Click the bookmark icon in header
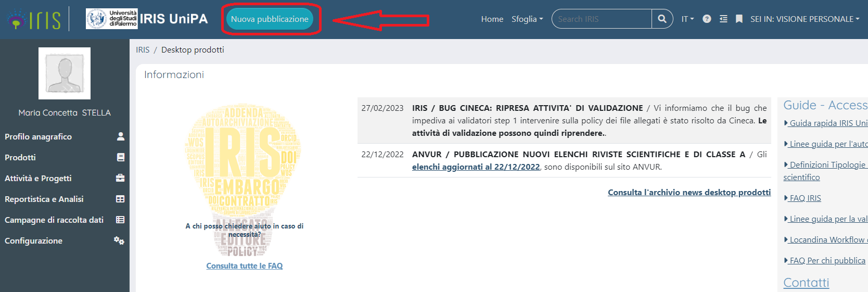 click(739, 19)
